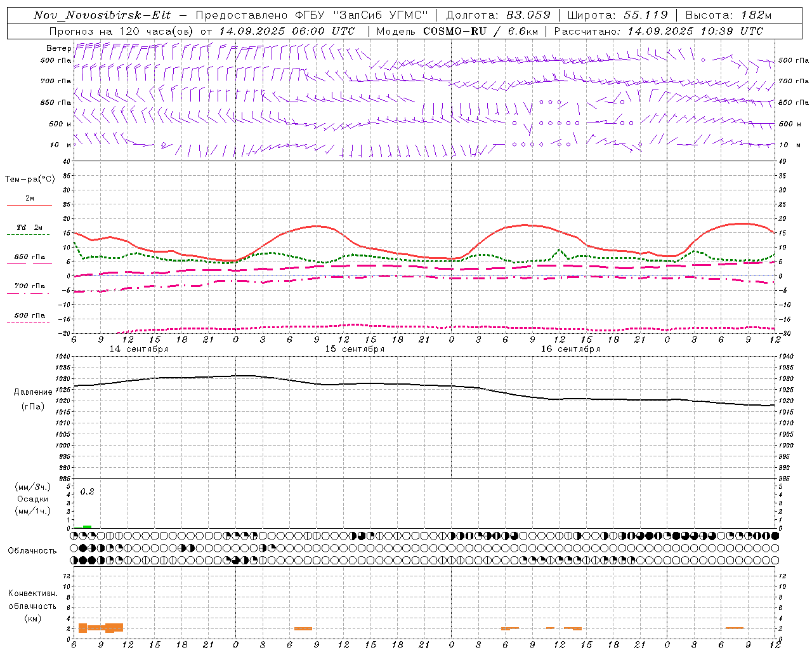Click the '(км)' unit under convective cloud label

33,618
